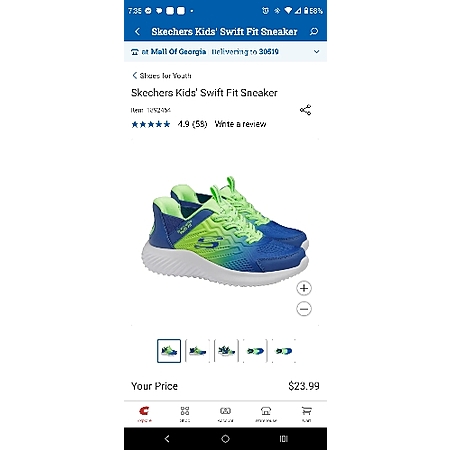Open search with the magnifier icon
Image resolution: width=450 pixels, height=450 pixels.
[x=314, y=32]
